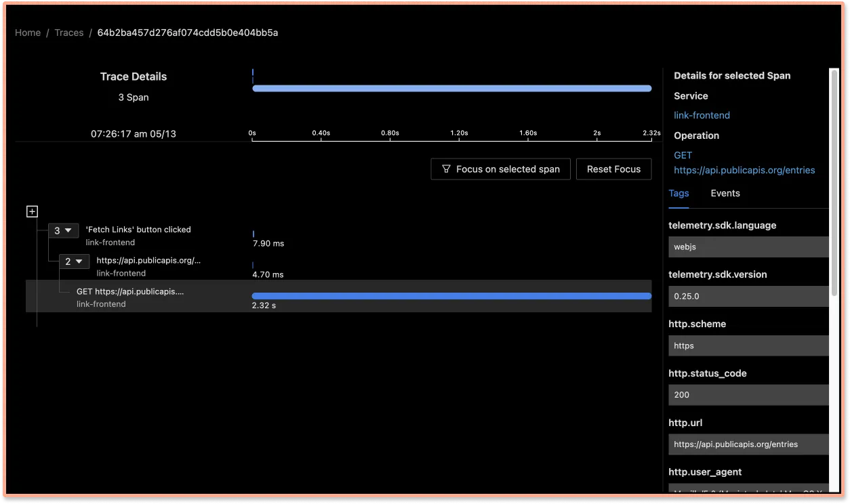Viewport: 850px width, 504px height.
Task: Click the 4.70 ms span marker
Action: point(253,265)
